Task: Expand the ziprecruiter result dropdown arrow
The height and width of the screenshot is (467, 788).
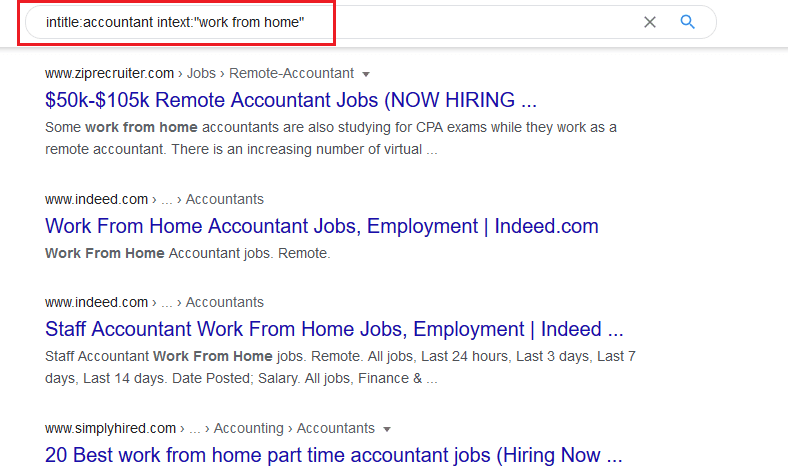Action: click(366, 74)
